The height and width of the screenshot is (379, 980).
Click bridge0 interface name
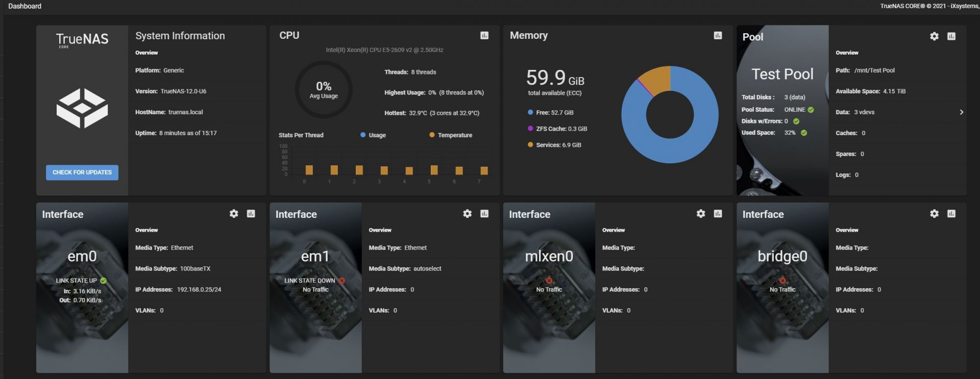(782, 256)
